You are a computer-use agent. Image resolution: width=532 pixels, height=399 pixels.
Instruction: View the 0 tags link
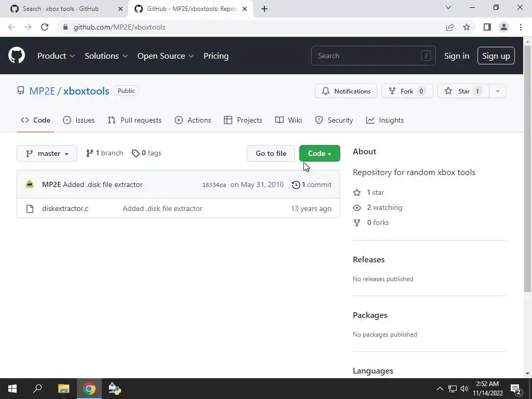147,153
